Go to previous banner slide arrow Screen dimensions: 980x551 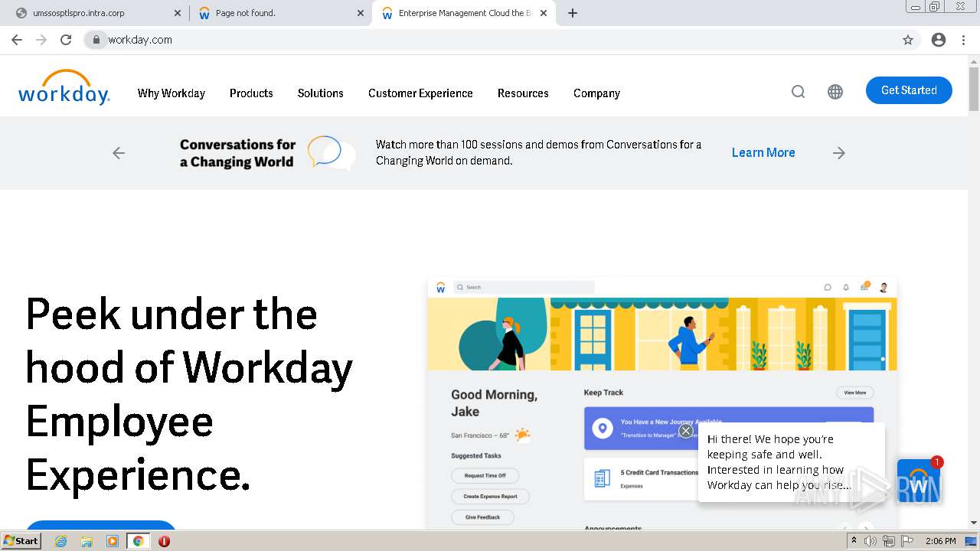[x=119, y=153]
